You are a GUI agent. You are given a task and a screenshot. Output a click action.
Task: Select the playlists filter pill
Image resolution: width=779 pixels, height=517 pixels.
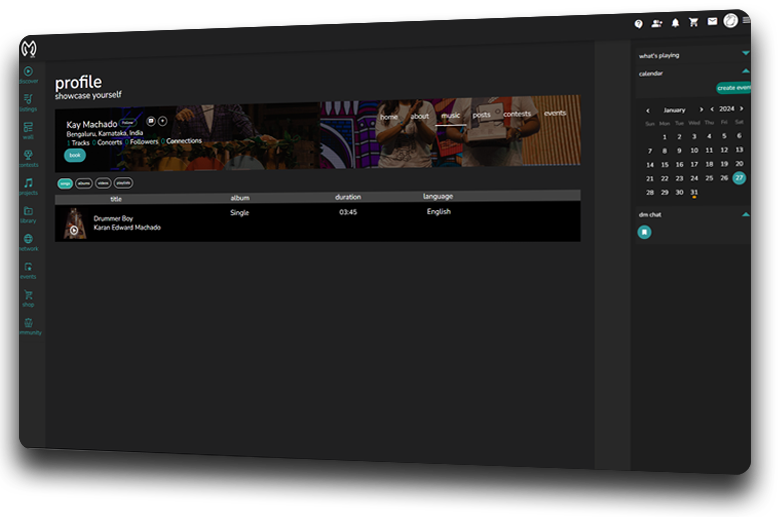[x=123, y=183]
